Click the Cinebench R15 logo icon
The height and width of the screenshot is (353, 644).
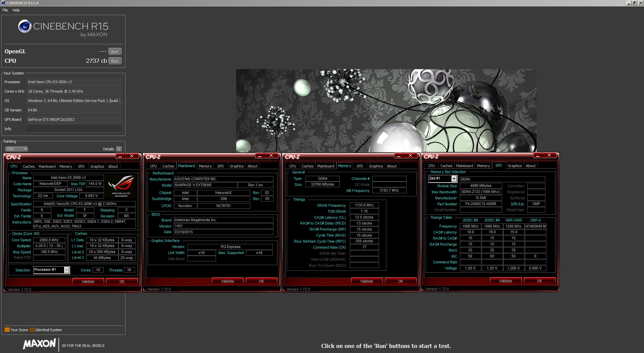coord(25,26)
